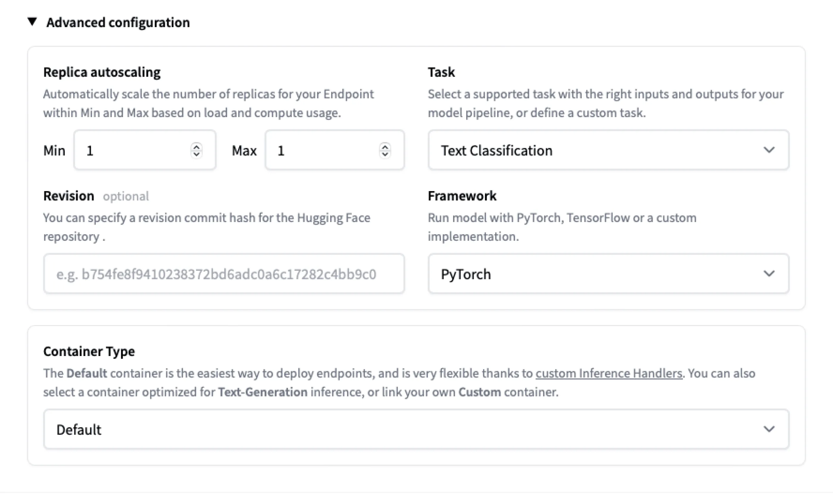Focus the Max replicas number field

click(x=325, y=150)
